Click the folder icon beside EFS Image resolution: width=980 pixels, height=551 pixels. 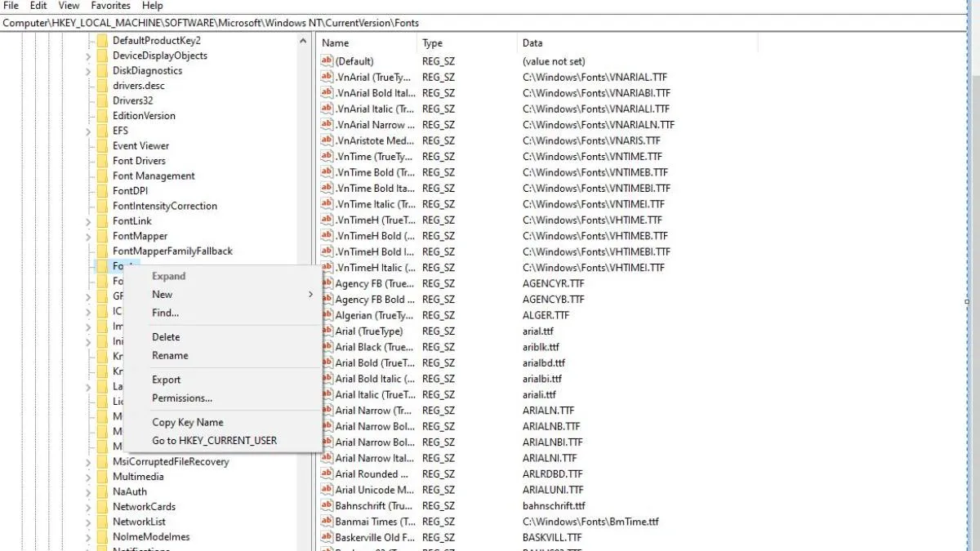[x=101, y=130]
